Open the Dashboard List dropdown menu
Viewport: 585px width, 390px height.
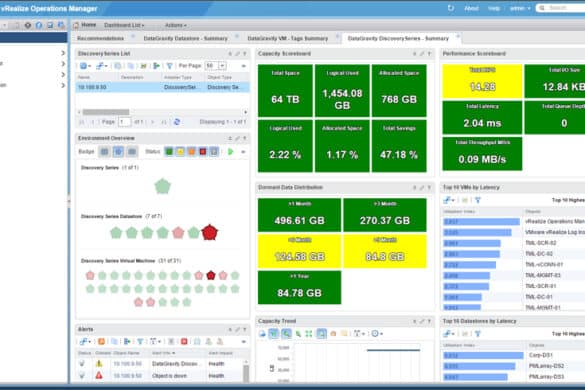click(x=124, y=25)
